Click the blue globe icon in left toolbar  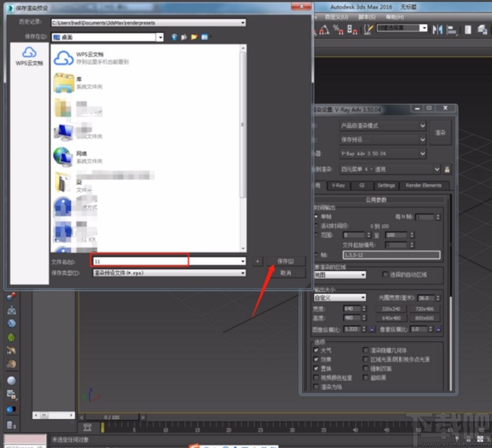(12, 323)
